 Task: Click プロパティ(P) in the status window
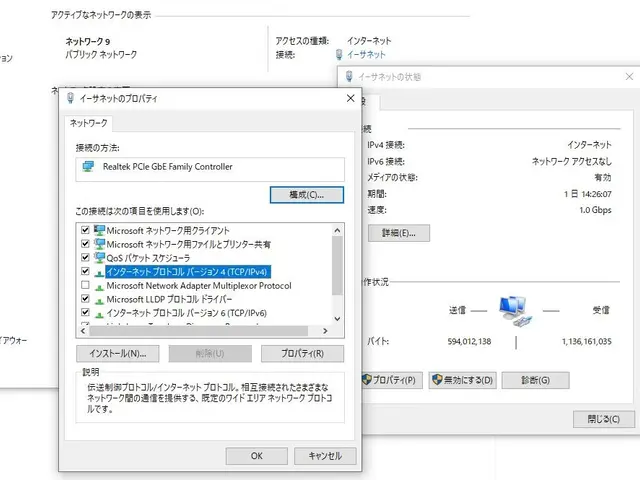pyautogui.click(x=392, y=380)
